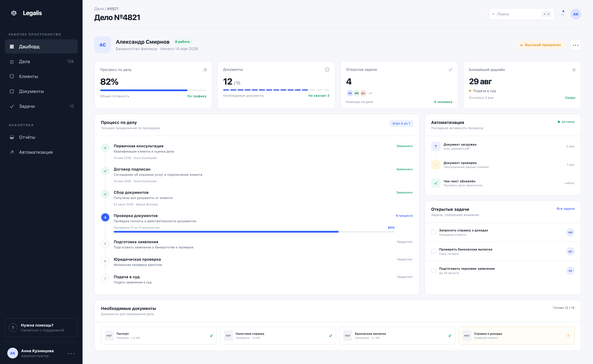The width and height of the screenshot is (593, 364).
Task: Click the +1 team members indicator
Action: (370, 93)
